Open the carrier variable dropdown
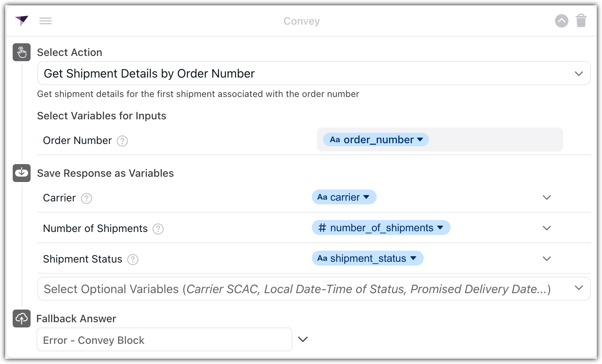Image resolution: width=602 pixels, height=364 pixels. [344, 197]
